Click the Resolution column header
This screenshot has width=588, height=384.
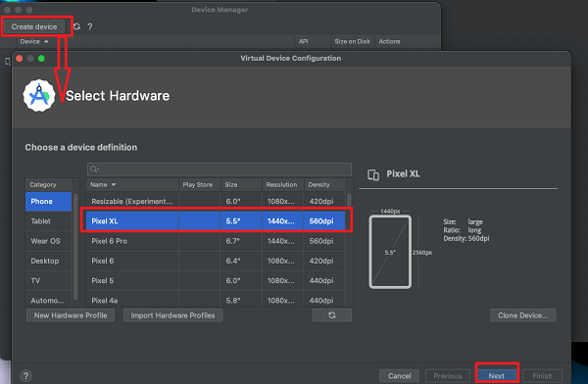281,185
